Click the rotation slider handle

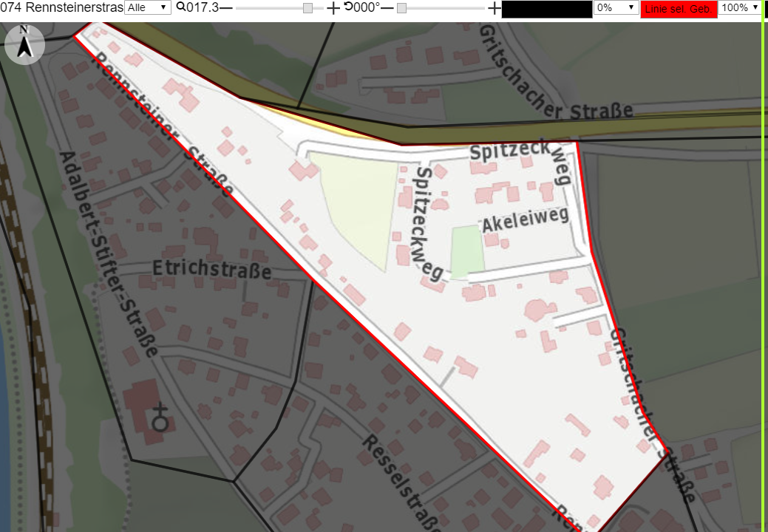click(x=401, y=8)
